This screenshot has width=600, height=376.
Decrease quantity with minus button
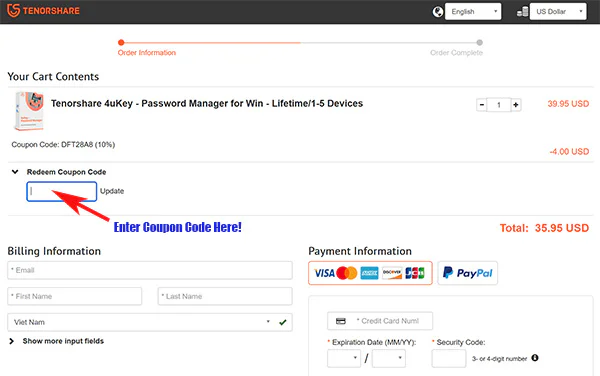click(482, 105)
